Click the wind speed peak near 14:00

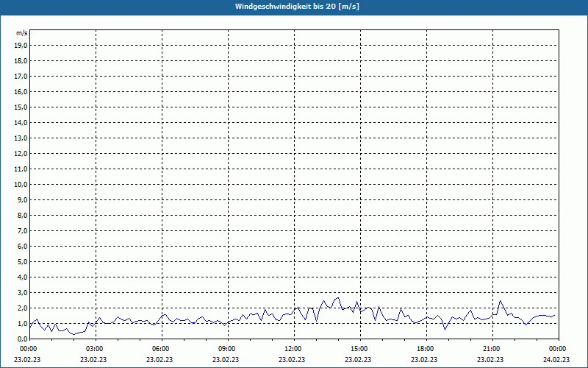click(x=338, y=297)
